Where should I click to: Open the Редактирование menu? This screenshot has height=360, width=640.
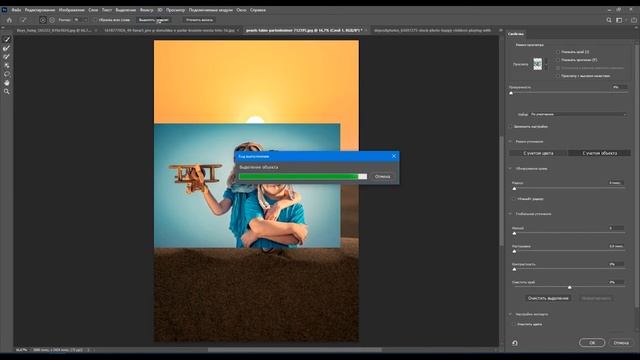coord(40,10)
